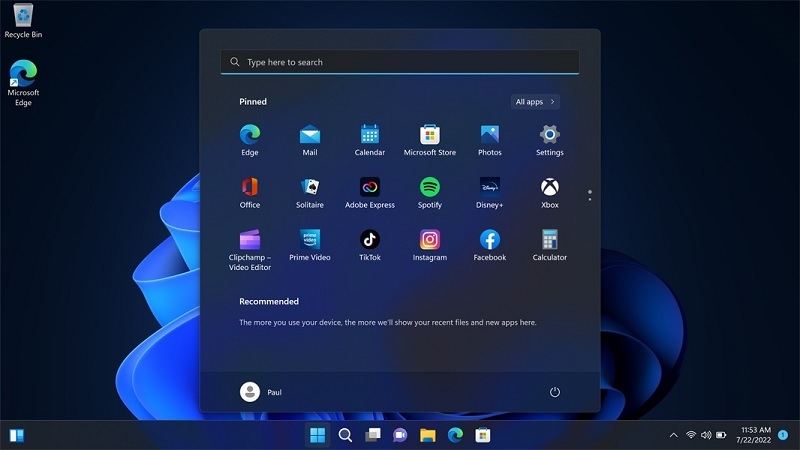The height and width of the screenshot is (450, 800).
Task: Launch the Calendar app
Action: pos(369,140)
